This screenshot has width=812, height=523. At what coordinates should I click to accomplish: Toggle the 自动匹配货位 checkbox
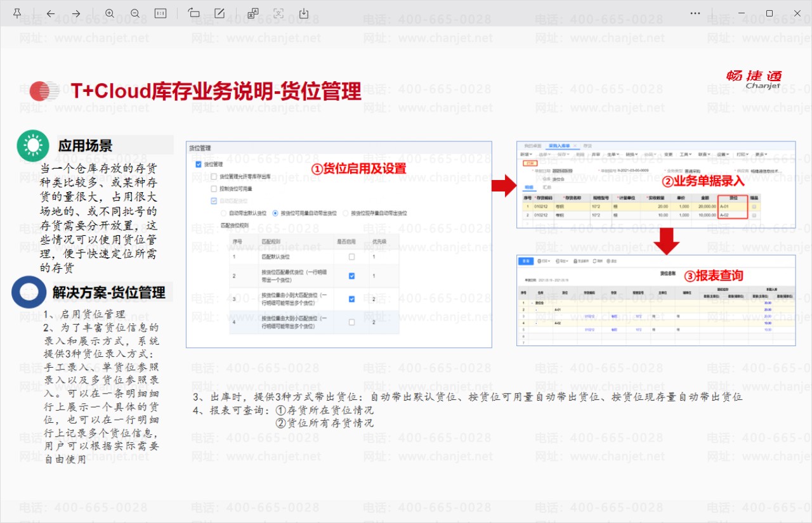pyautogui.click(x=214, y=201)
